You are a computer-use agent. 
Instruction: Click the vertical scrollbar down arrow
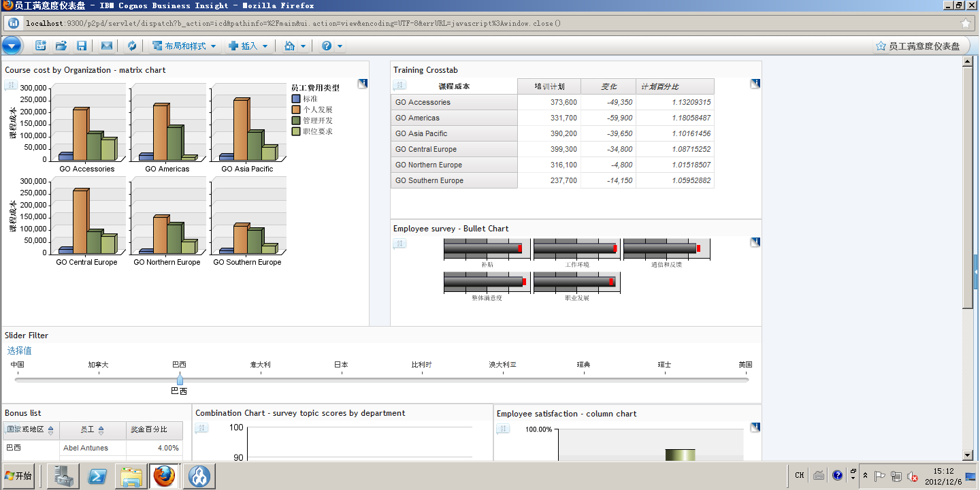[968, 455]
